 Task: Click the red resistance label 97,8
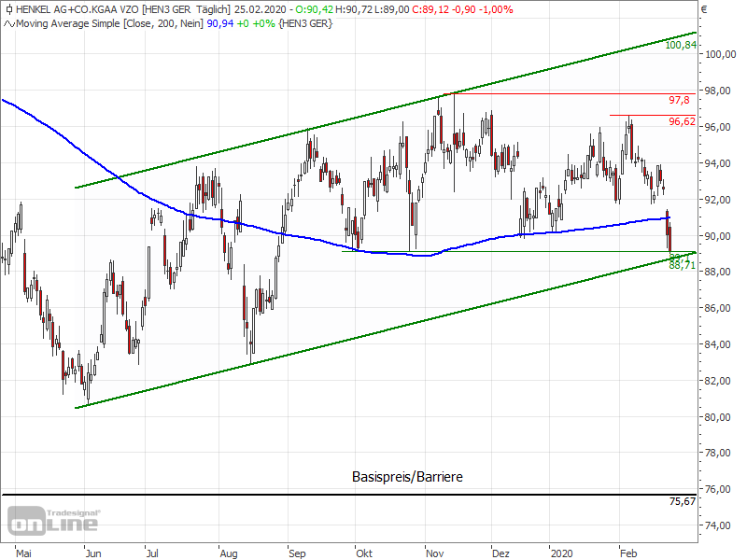point(679,100)
